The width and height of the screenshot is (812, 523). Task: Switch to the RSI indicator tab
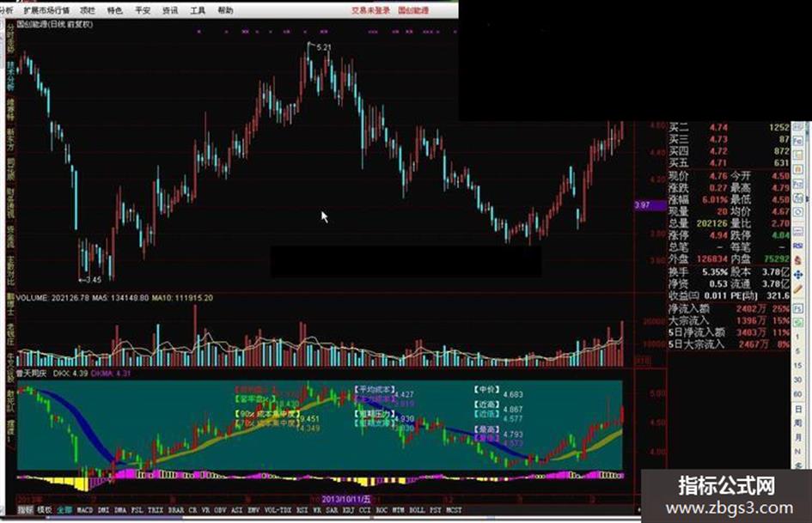click(x=302, y=510)
